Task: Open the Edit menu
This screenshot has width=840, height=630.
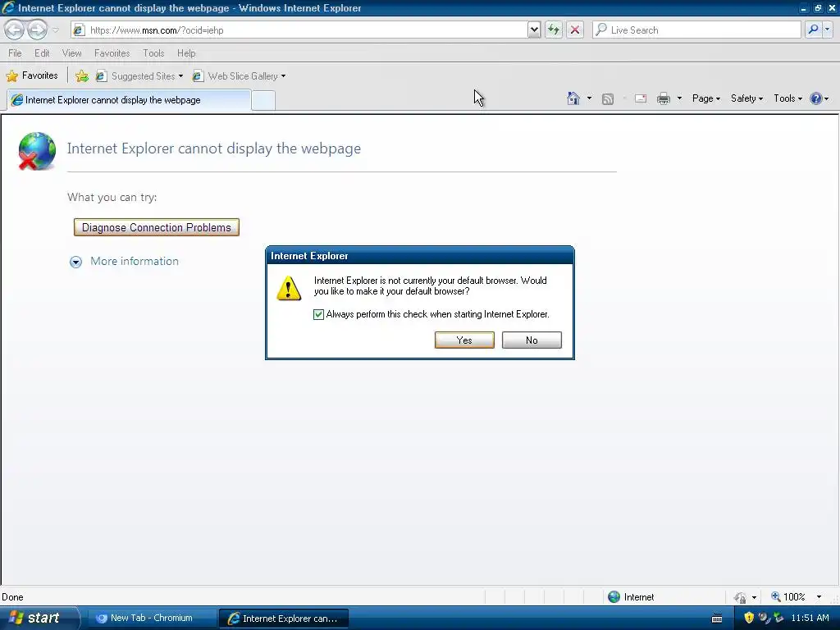Action: tap(42, 53)
